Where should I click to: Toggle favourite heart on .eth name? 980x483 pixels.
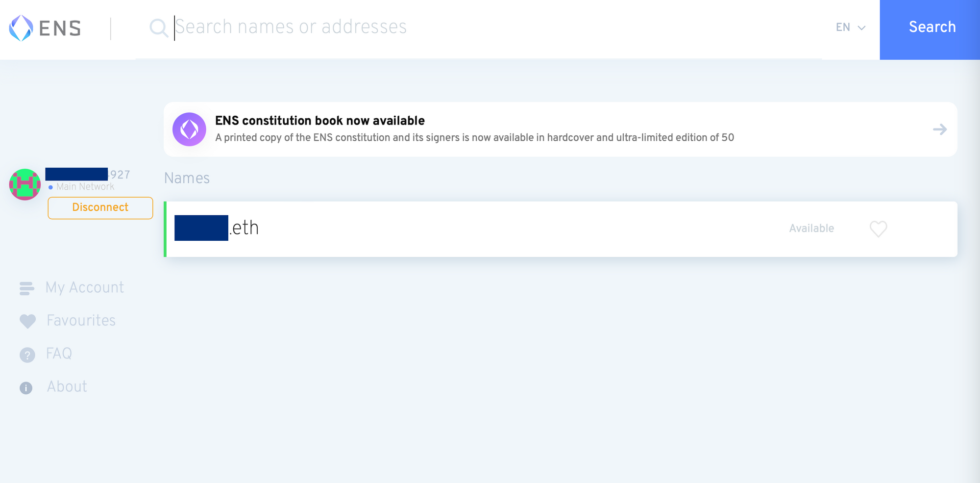[878, 229]
